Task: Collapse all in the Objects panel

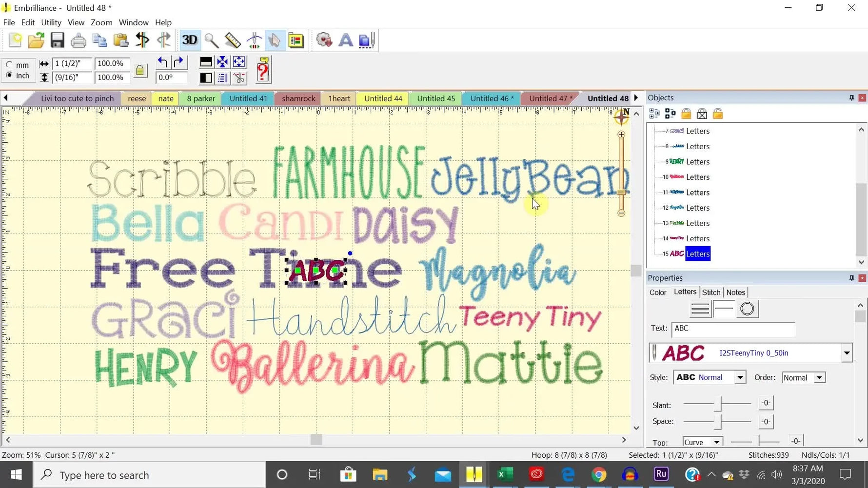Action: coord(671,114)
